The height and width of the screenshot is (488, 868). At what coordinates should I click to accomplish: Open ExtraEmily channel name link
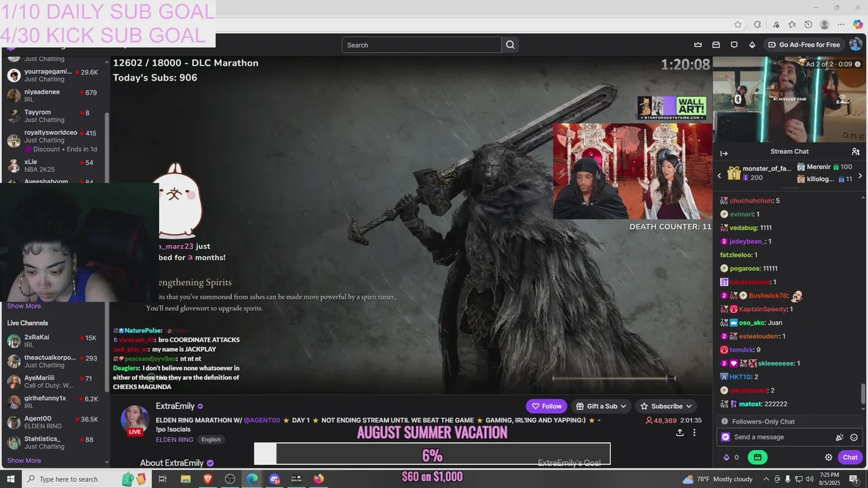coord(175,406)
